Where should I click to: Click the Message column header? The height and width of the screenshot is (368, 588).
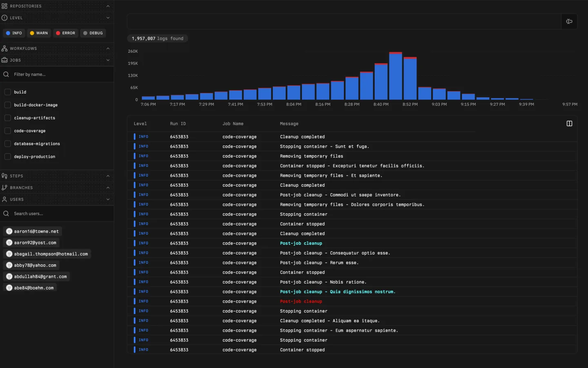tap(289, 123)
